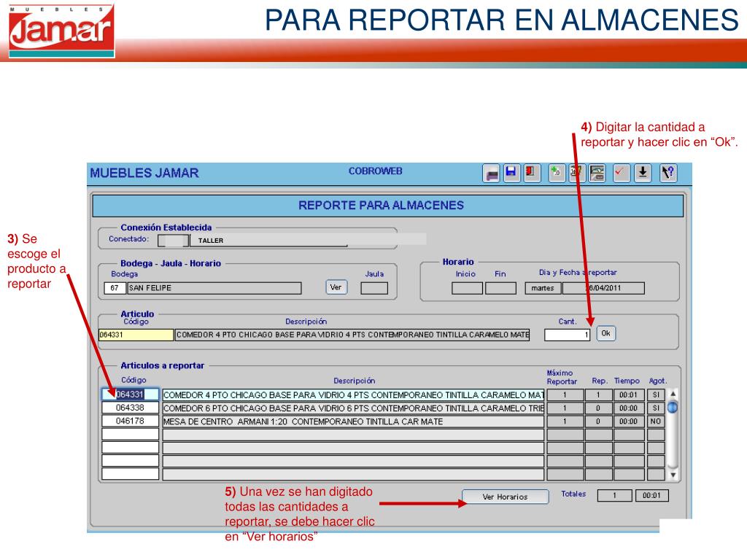
Task: Click the help cursor question-mark icon
Action: 668,173
